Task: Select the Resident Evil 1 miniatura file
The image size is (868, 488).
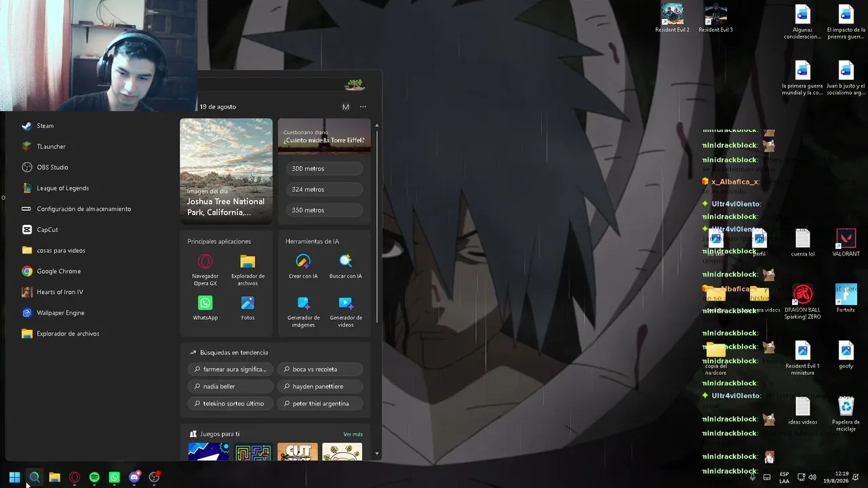Action: coord(802,359)
